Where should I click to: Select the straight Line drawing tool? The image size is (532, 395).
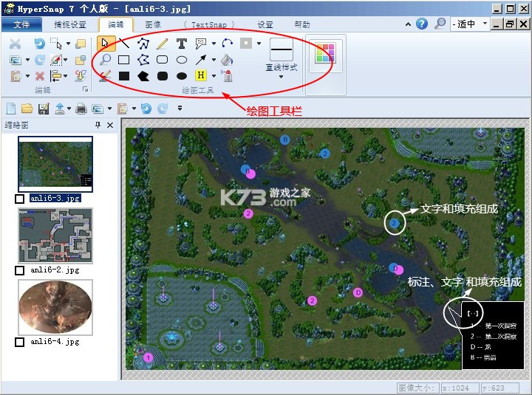(124, 44)
